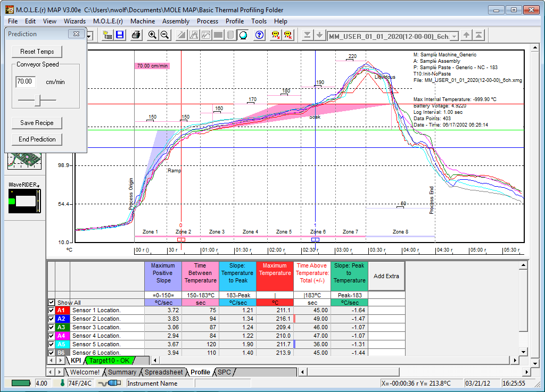Click the blue Save disk icon
This screenshot has width=545, height=392.
pos(120,35)
